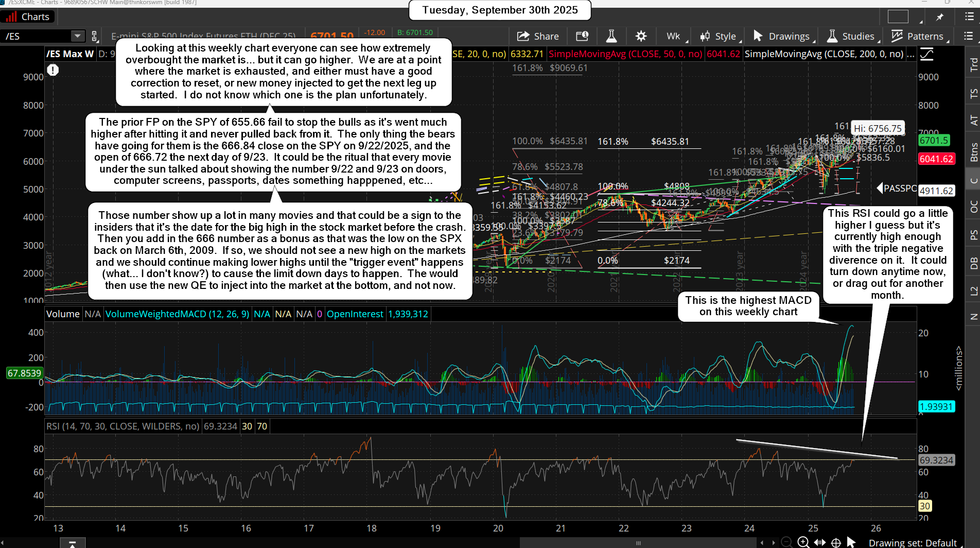The height and width of the screenshot is (548, 980).
Task: Open the Wk timeframe dropdown
Action: [x=674, y=36]
